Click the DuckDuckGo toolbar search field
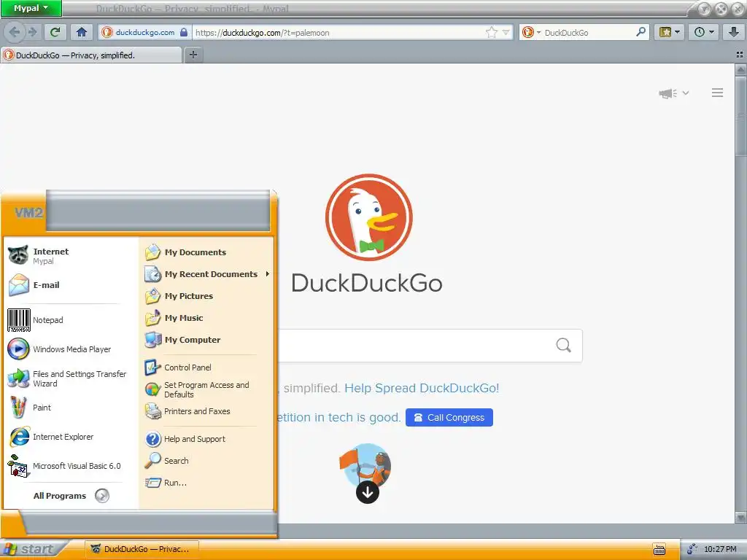This screenshot has width=747, height=560. (589, 32)
